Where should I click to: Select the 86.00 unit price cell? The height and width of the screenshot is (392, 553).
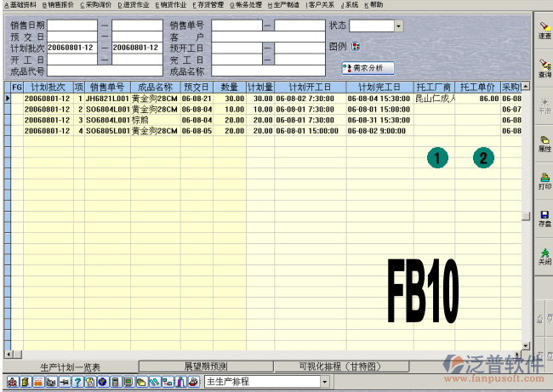[x=477, y=99]
